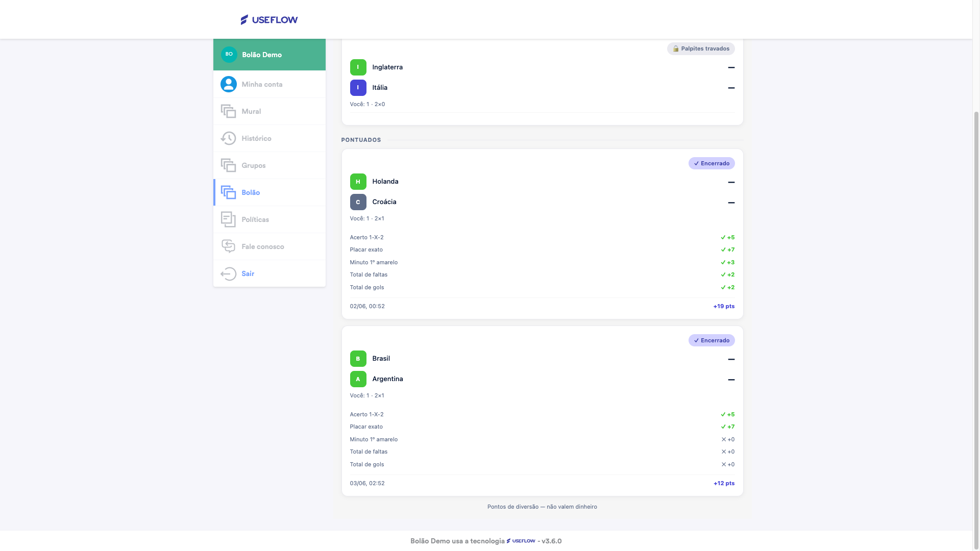Click the Minha conta profile icon
The width and height of the screenshot is (980, 551).
point(228,84)
